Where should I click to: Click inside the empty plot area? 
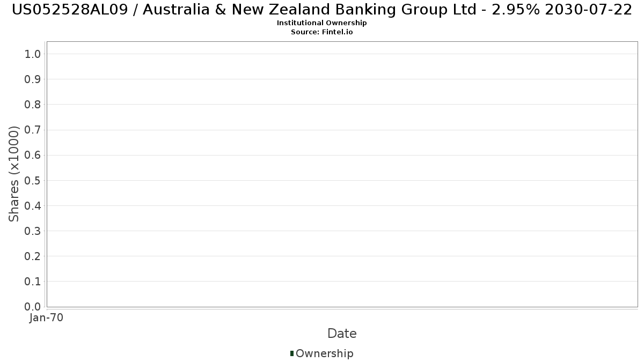coord(342,174)
